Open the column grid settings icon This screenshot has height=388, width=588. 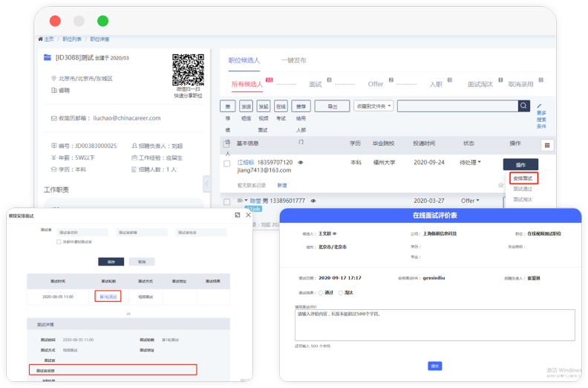click(x=547, y=146)
